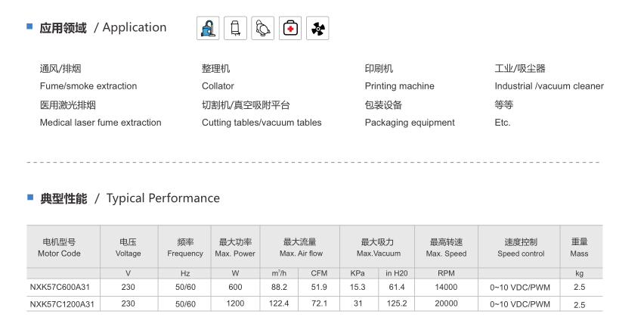Click the Fume/smoke extraction text
Viewport: 644px width, 336px height.
(88, 86)
